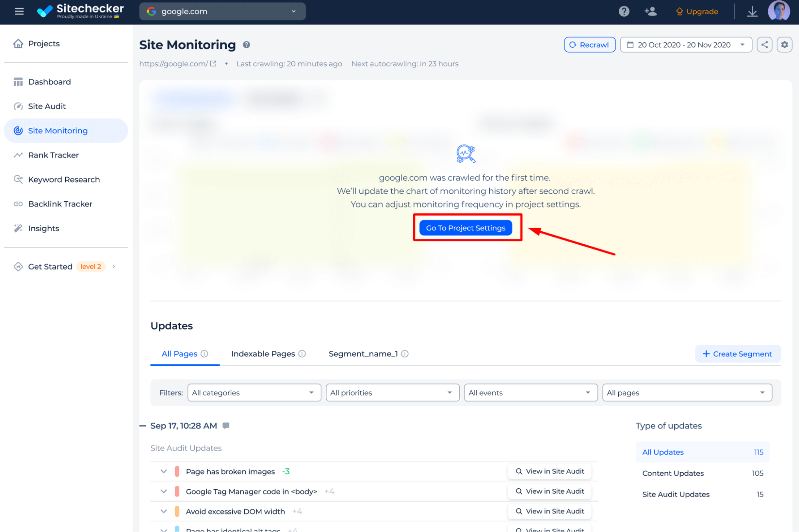
Task: Click the Insights wand icon
Action: [x=18, y=228]
